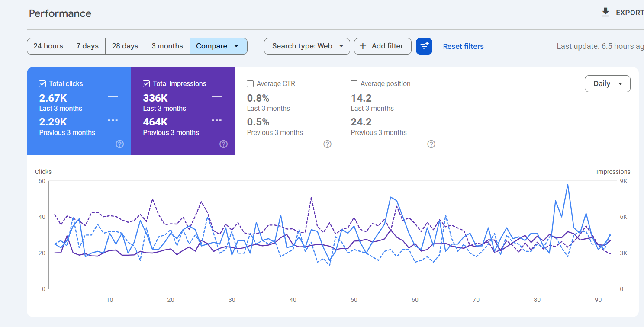Screen dimensions: 644x327
Task: Uncheck the Total clicks checkbox
Action: 42,84
